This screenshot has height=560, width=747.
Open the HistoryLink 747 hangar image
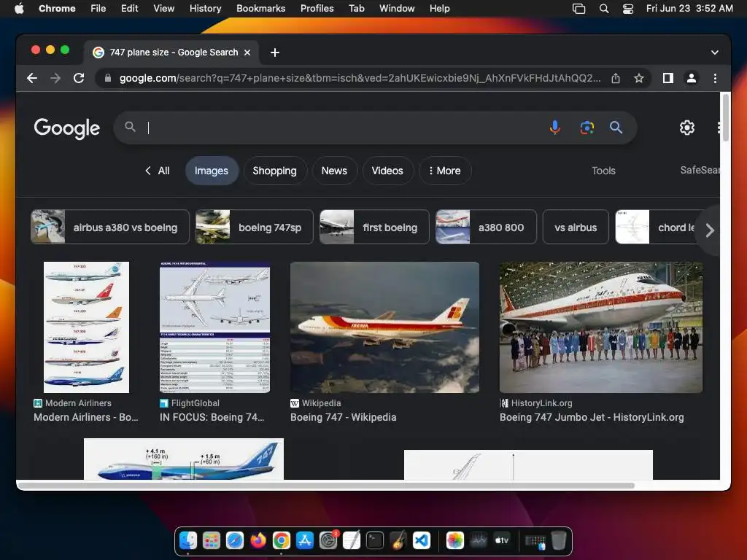[601, 327]
